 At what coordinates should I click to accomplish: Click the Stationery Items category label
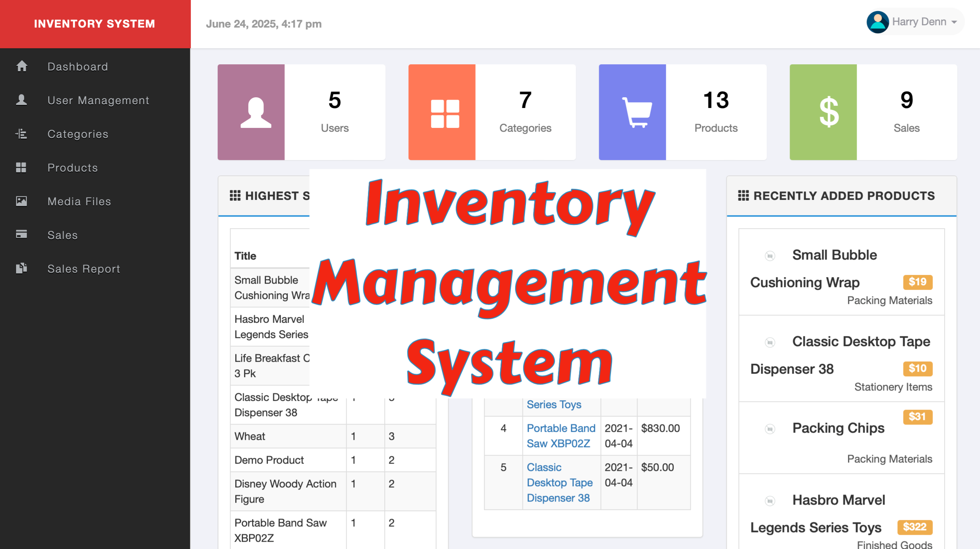click(x=893, y=387)
